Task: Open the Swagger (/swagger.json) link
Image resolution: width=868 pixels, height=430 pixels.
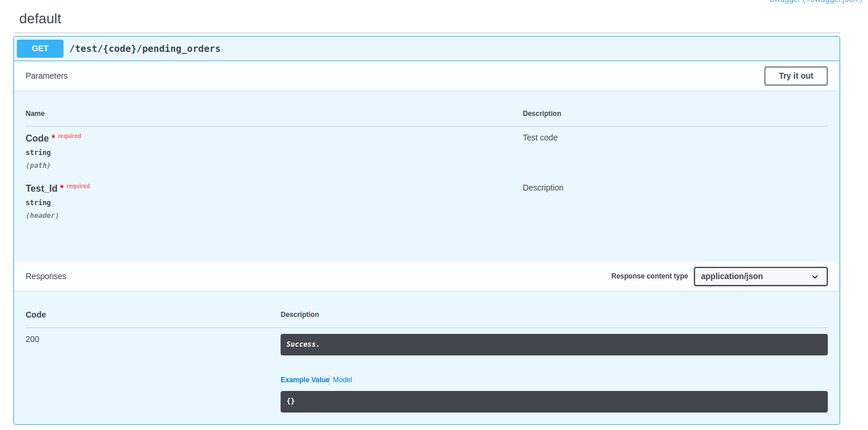Action: pyautogui.click(x=815, y=2)
